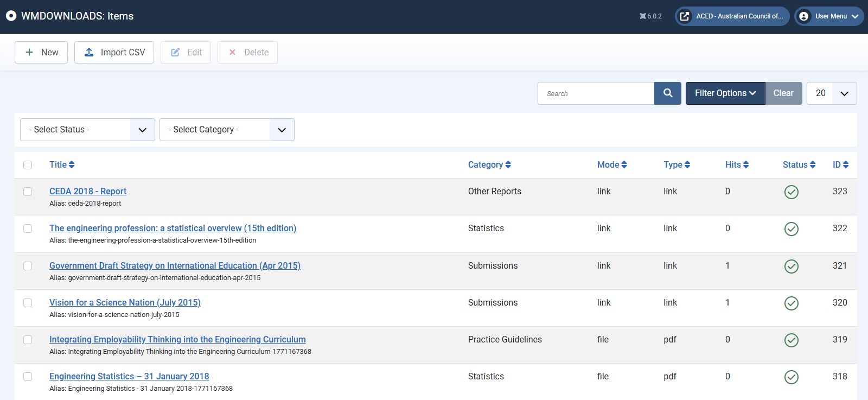Viewport: 868px width, 400px height.
Task: Click the Delete toolbar button
Action: click(x=247, y=53)
